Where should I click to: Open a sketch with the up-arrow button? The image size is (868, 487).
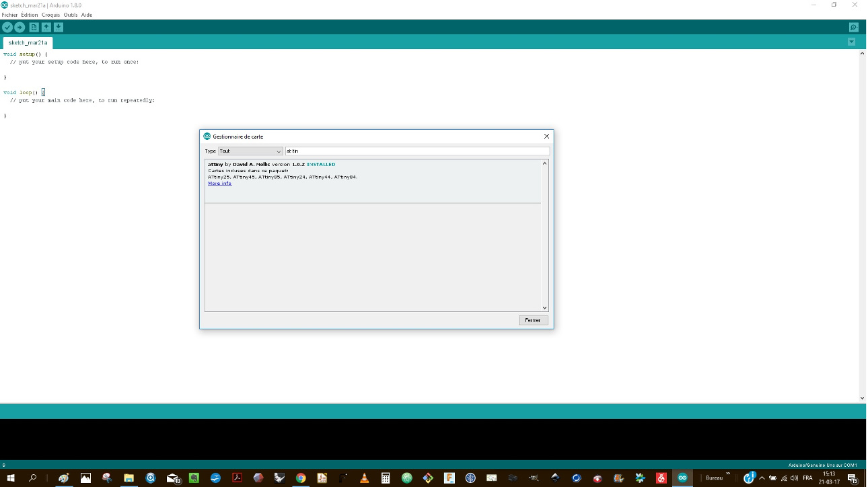click(46, 28)
